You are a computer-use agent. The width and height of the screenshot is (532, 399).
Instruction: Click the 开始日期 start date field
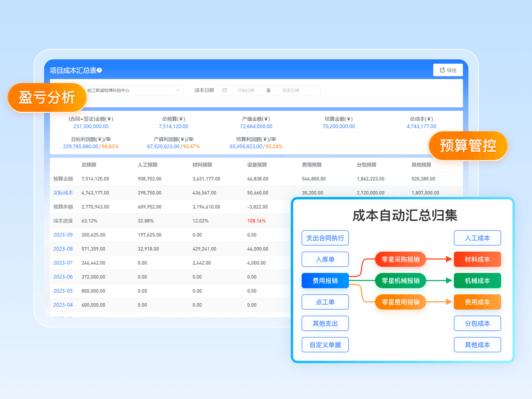[246, 90]
